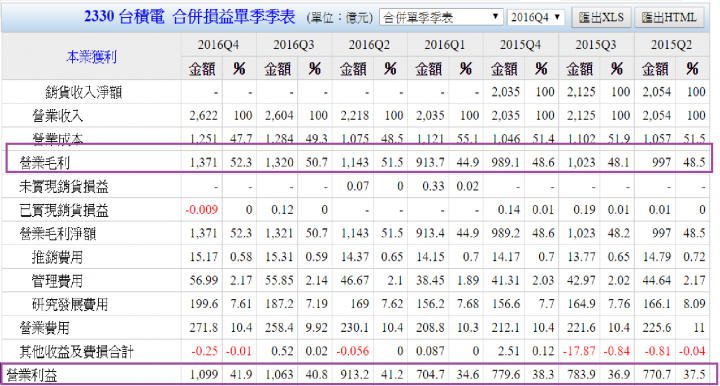720x386 pixels.
Task: Click the 營業毛利淨額 row label
Action: (x=57, y=234)
